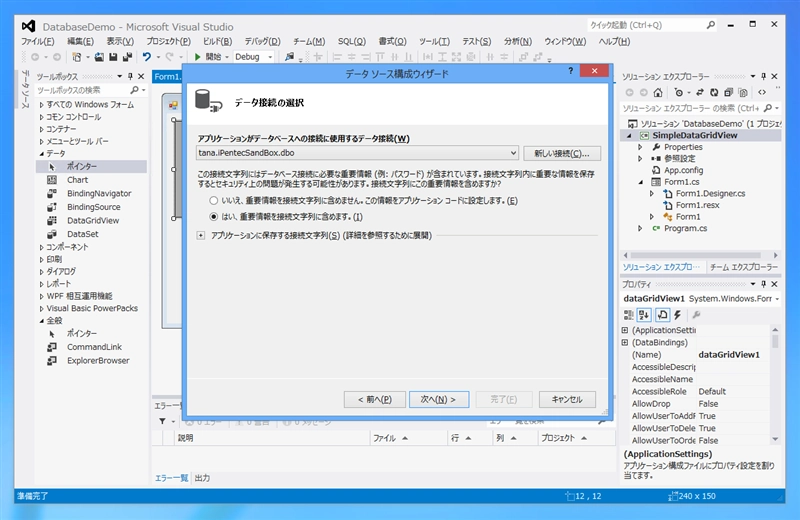Screen dimensions: 800x520
Task: Click the Quick Launch search magnifier icon
Action: pos(710,25)
